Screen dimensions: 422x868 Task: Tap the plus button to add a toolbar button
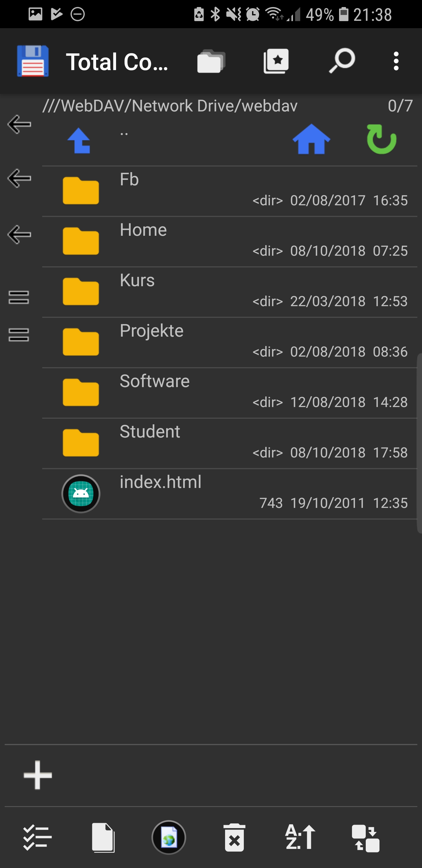[x=38, y=775]
